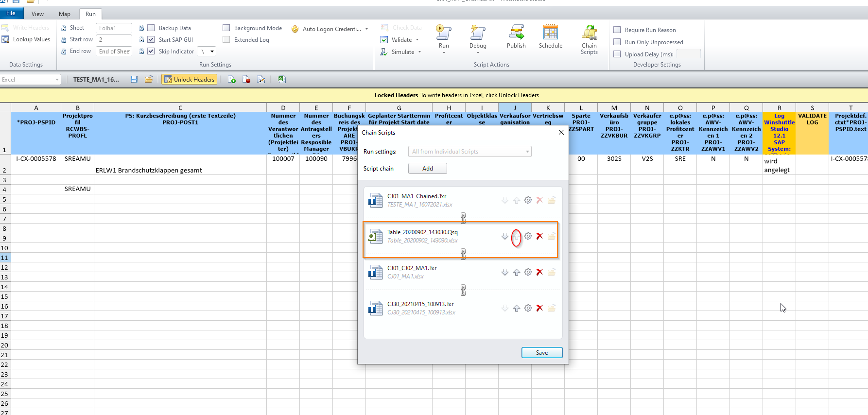868x415 pixels.
Task: Open the File menu tab
Action: pos(11,14)
